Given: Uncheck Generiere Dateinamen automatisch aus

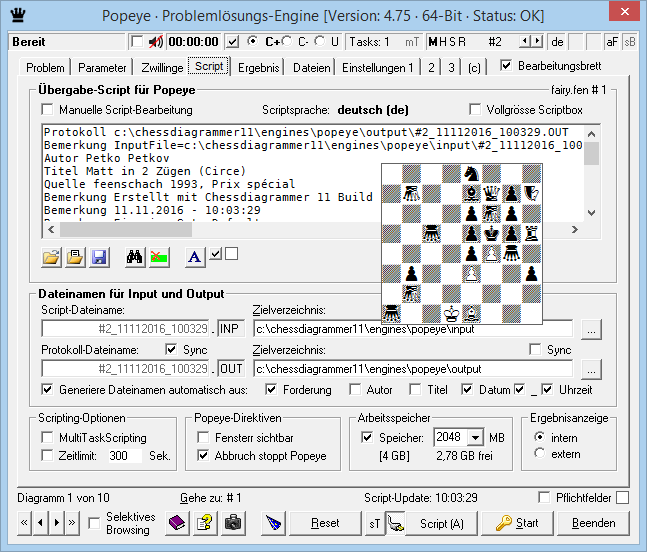Looking at the screenshot, I should pos(47,389).
